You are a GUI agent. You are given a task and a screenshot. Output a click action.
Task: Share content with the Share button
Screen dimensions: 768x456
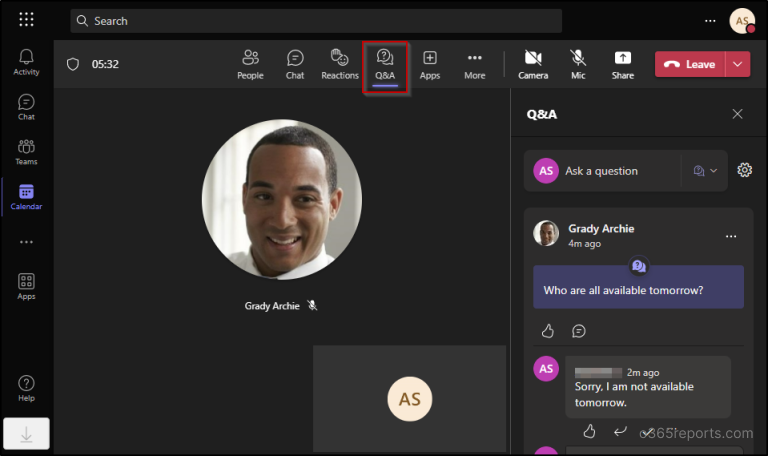point(623,64)
